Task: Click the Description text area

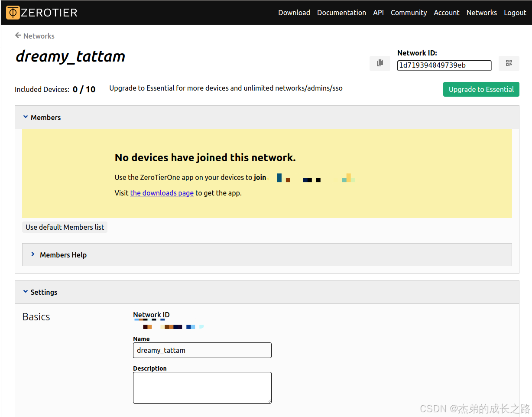Action: 202,388
